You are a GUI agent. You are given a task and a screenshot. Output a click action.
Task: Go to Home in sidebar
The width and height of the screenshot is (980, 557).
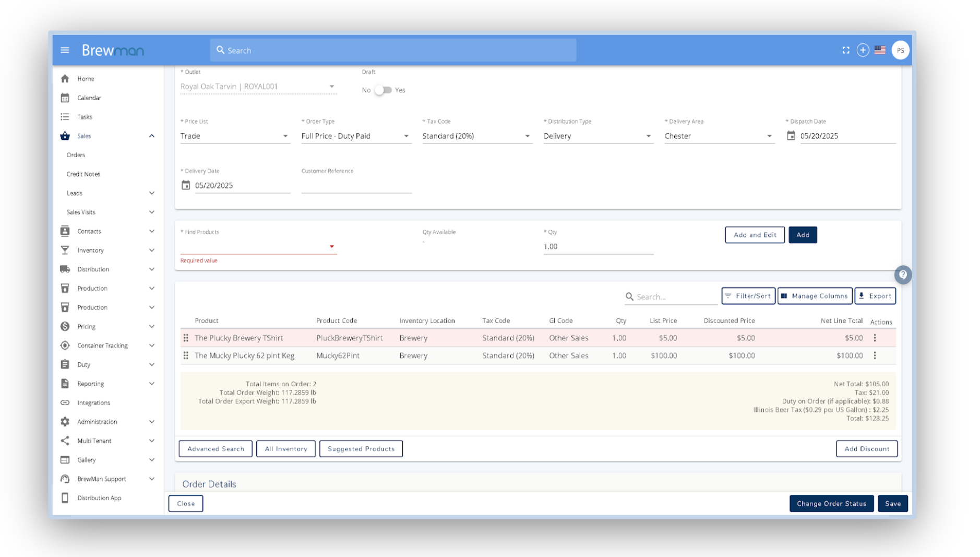[x=86, y=79]
